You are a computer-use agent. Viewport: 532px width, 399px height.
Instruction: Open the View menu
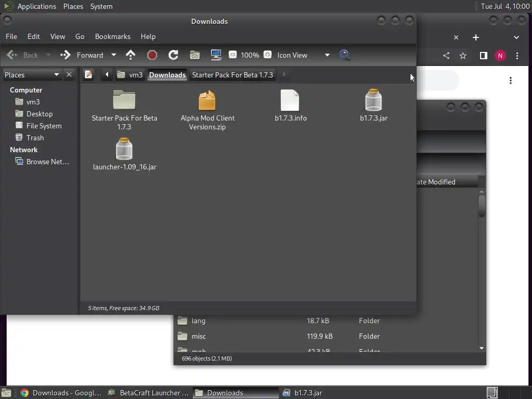(58, 36)
